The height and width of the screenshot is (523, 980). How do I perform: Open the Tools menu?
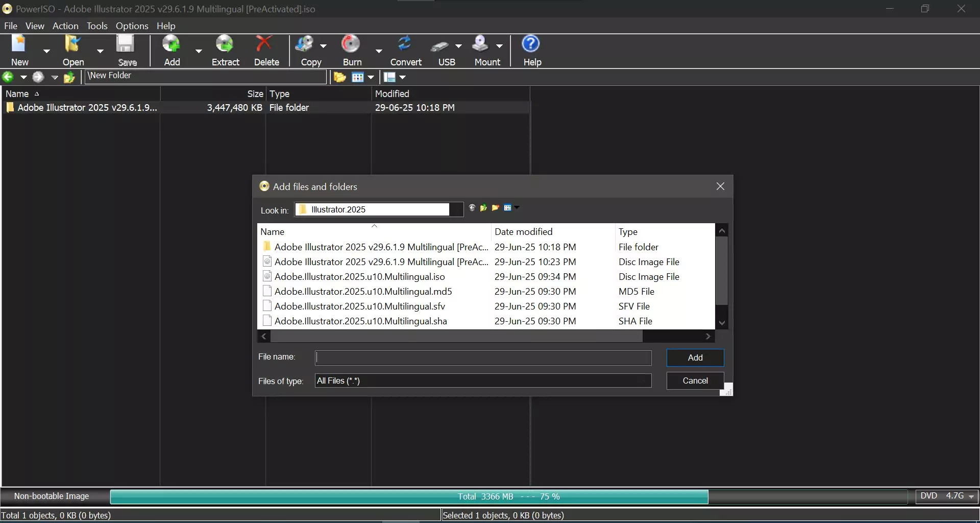click(x=97, y=26)
